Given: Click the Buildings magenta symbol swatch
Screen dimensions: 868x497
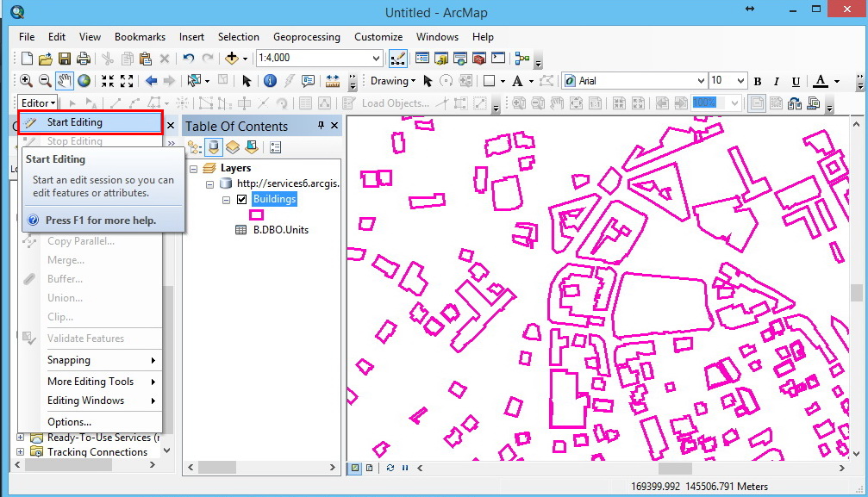Looking at the screenshot, I should [x=256, y=214].
